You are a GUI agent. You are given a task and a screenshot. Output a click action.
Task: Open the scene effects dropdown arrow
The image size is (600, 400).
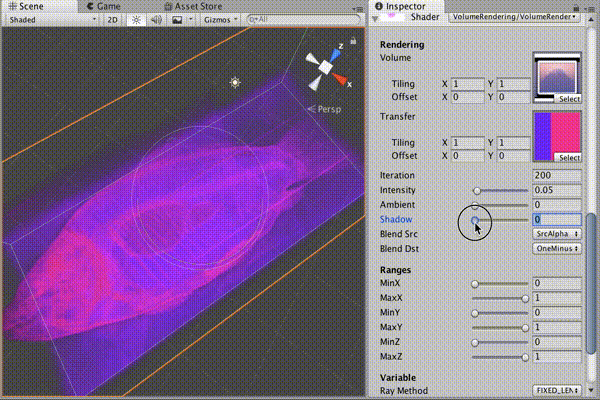(x=191, y=20)
